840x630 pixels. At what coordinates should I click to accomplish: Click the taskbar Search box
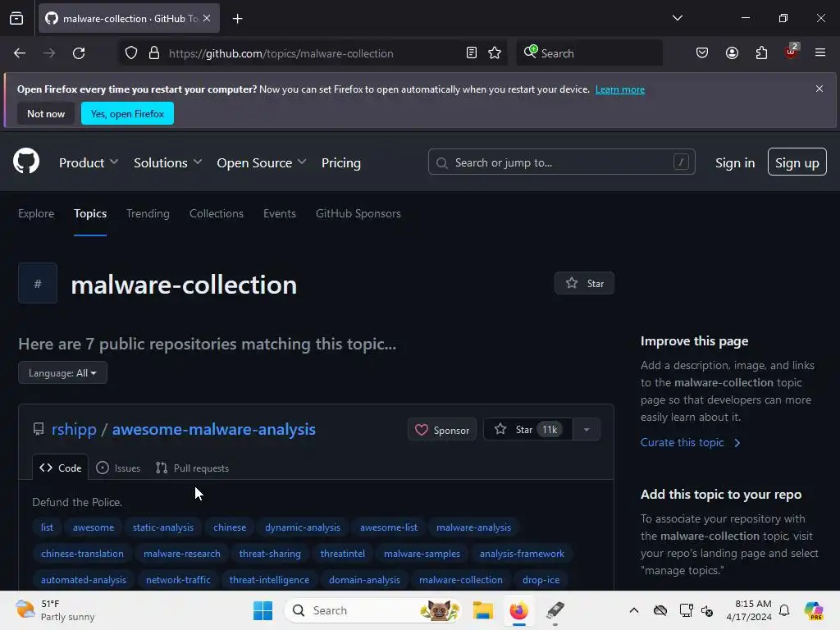click(373, 610)
